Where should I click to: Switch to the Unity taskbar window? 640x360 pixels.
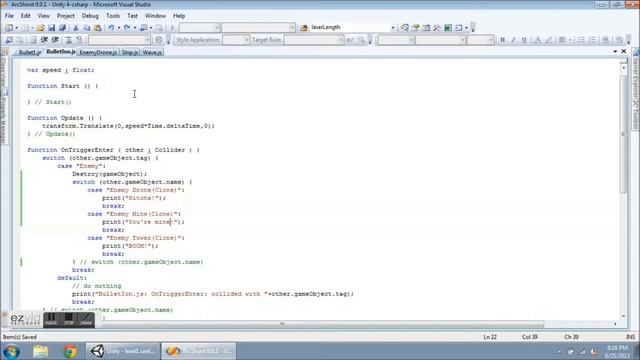(x=123, y=351)
